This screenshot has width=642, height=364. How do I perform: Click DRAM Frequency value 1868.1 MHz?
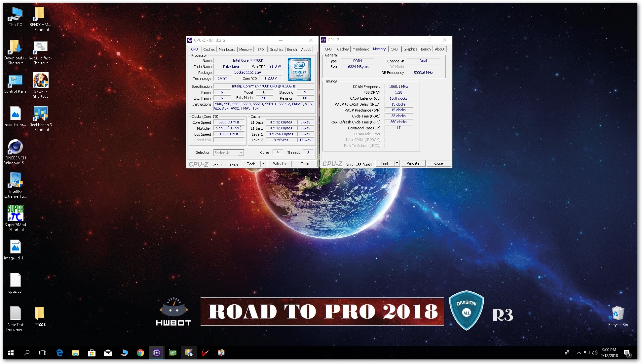pos(398,86)
